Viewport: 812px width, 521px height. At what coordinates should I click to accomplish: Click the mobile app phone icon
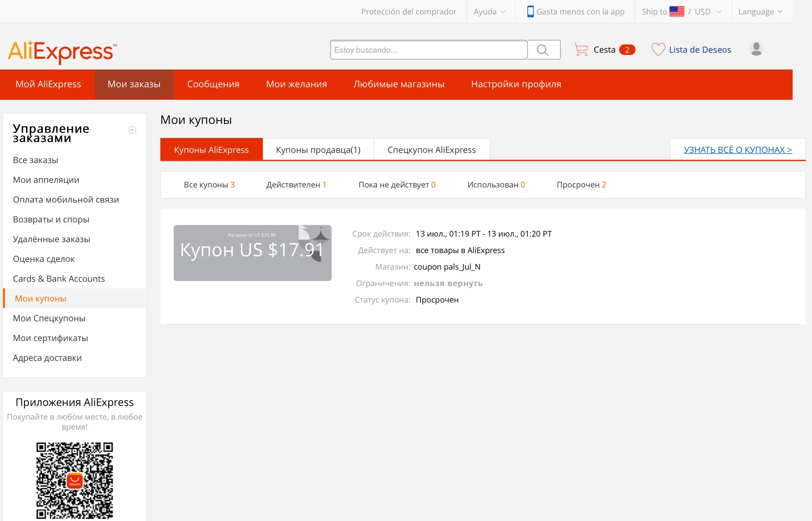pos(530,11)
